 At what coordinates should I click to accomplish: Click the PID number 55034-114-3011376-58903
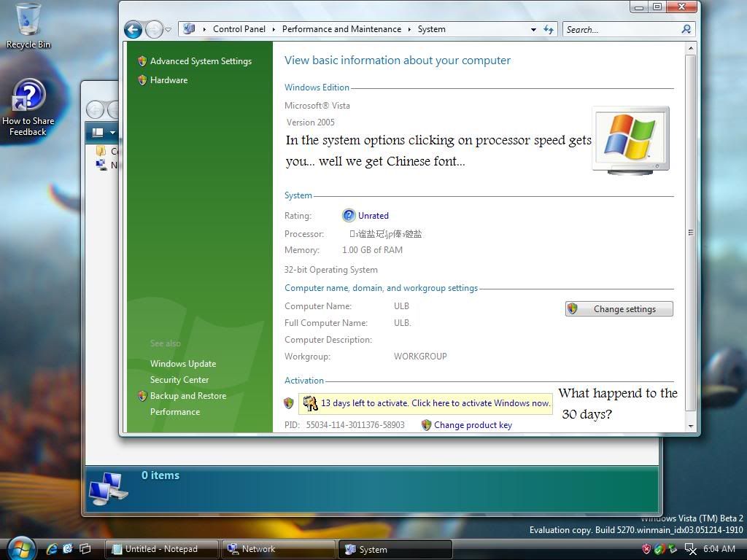[x=355, y=425]
